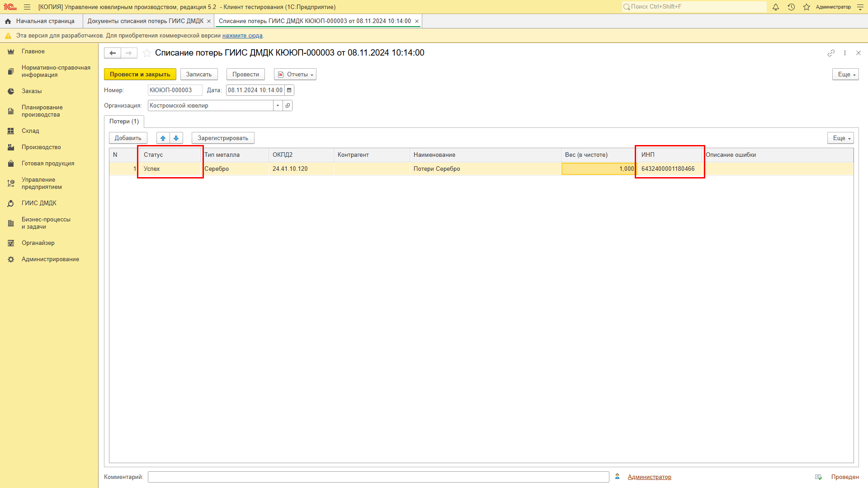Open notifications bell icon
The height and width of the screenshot is (488, 868).
point(776,7)
